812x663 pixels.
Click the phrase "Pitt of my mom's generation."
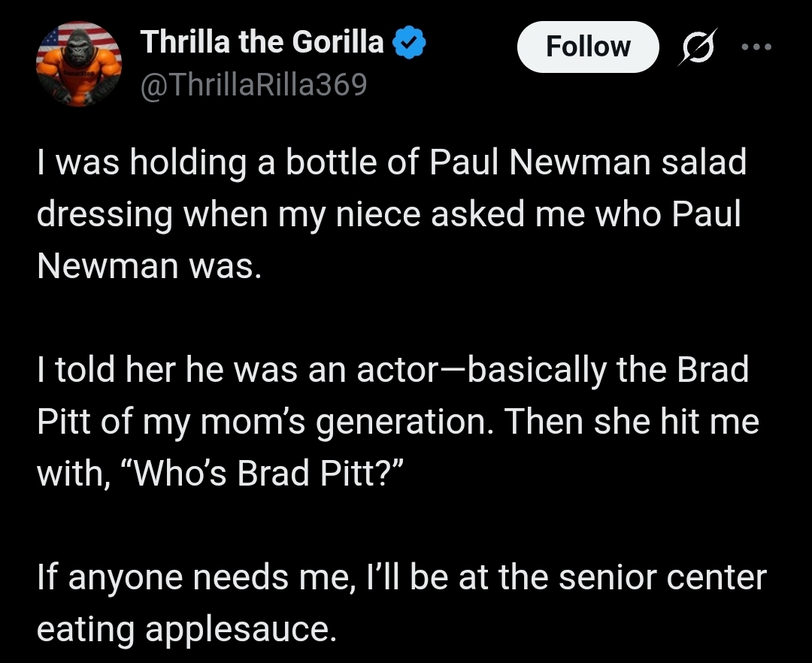(x=266, y=422)
